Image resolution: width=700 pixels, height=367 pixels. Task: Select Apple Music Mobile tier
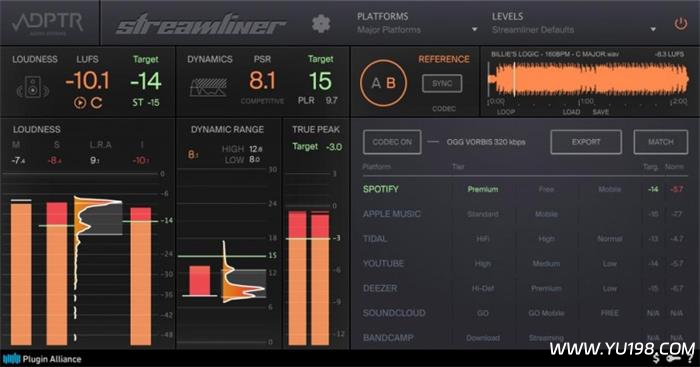coord(546,214)
